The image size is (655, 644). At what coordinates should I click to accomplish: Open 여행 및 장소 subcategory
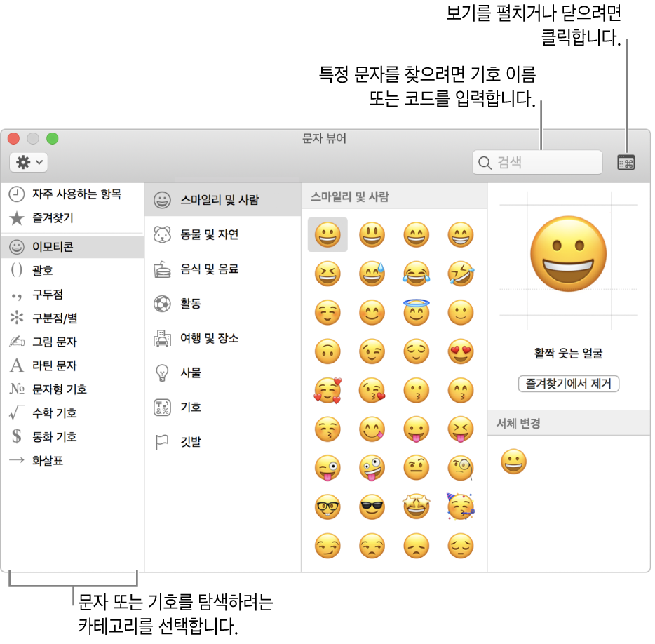click(222, 338)
